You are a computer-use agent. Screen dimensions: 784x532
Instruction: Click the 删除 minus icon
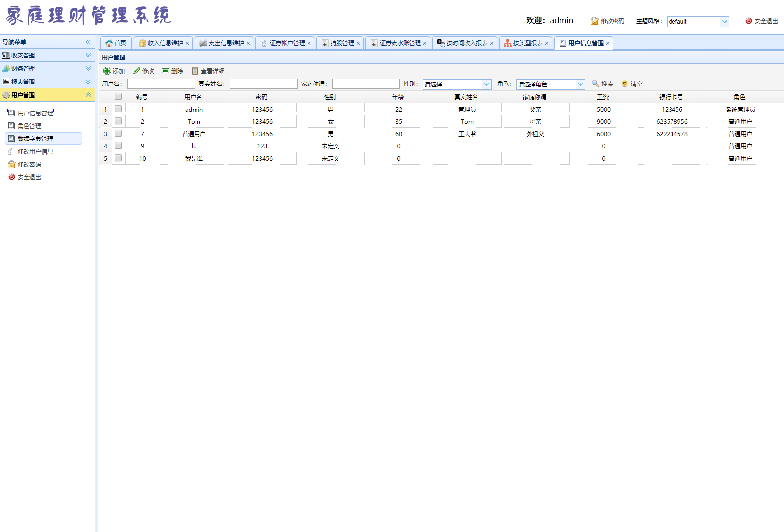pos(166,71)
